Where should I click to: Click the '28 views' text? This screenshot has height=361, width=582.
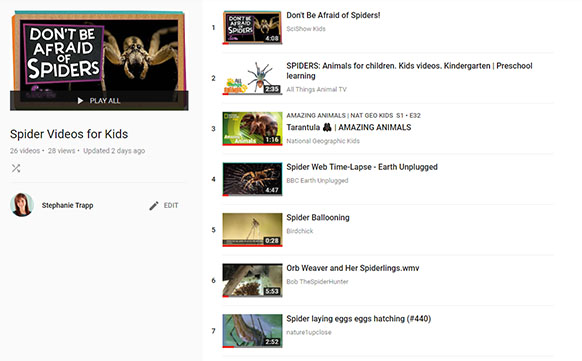click(61, 151)
